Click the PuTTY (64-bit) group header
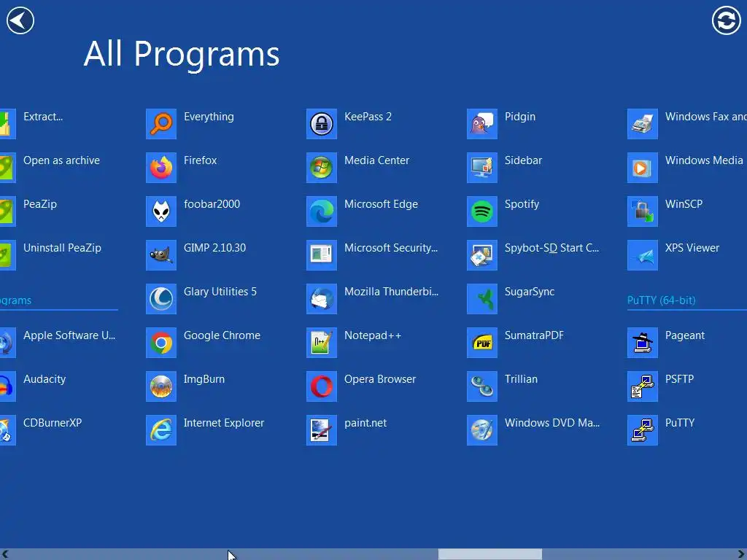This screenshot has width=747, height=560. pyautogui.click(x=661, y=300)
